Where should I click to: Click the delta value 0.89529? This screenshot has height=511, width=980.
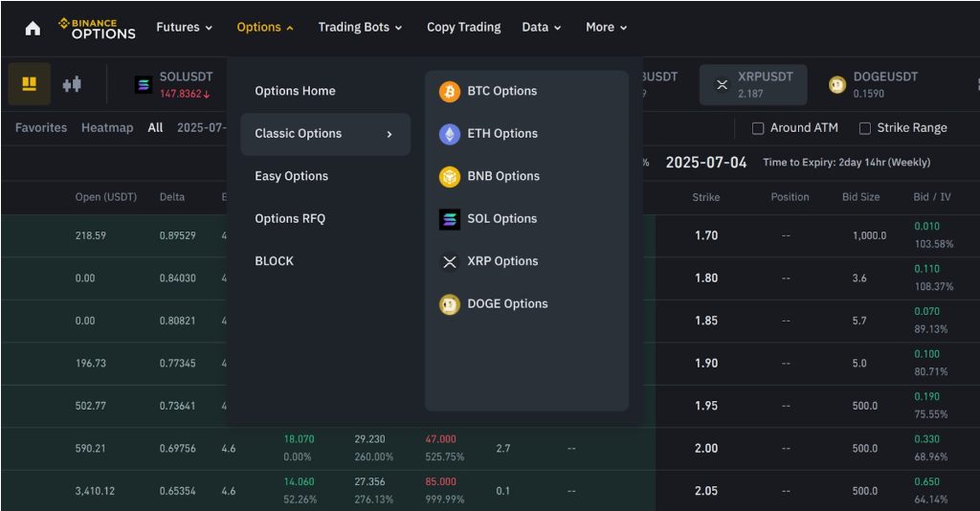177,235
